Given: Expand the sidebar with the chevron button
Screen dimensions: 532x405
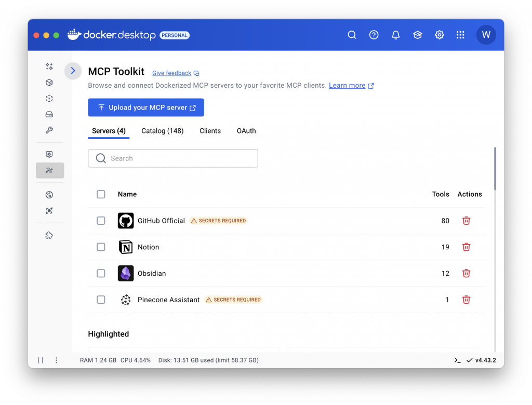Looking at the screenshot, I should coord(73,71).
